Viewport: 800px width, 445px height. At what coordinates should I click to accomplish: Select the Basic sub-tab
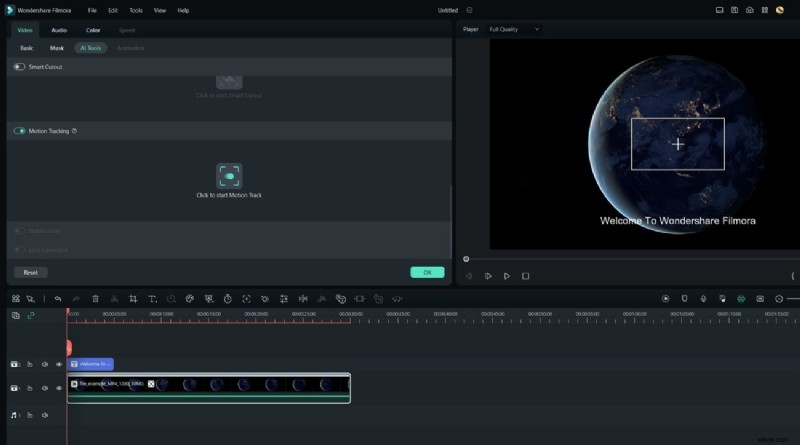click(27, 48)
